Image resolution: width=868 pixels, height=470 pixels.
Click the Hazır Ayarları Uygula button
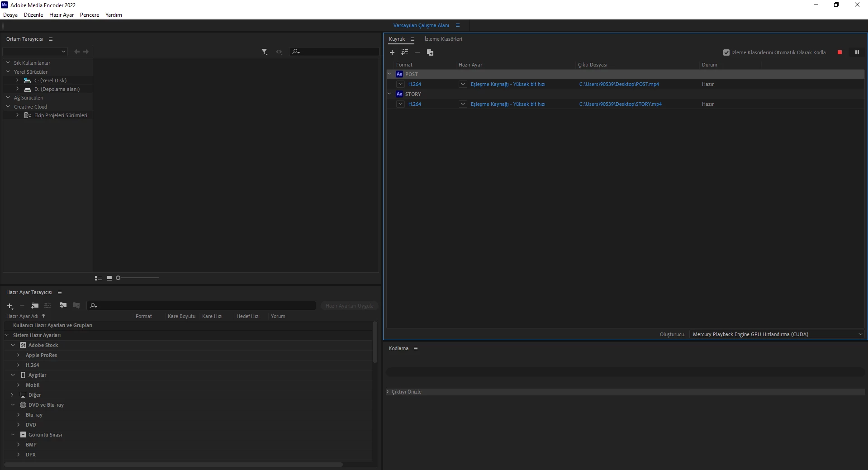pos(349,306)
